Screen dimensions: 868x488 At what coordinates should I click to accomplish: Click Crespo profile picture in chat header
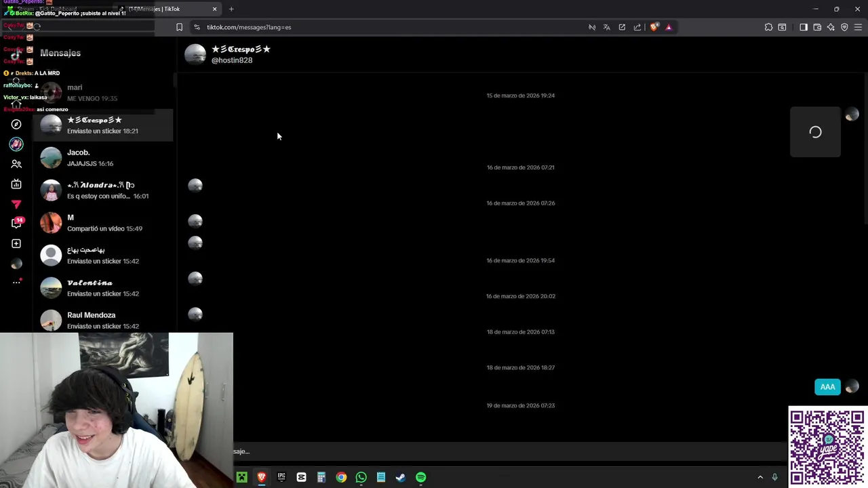click(x=195, y=54)
